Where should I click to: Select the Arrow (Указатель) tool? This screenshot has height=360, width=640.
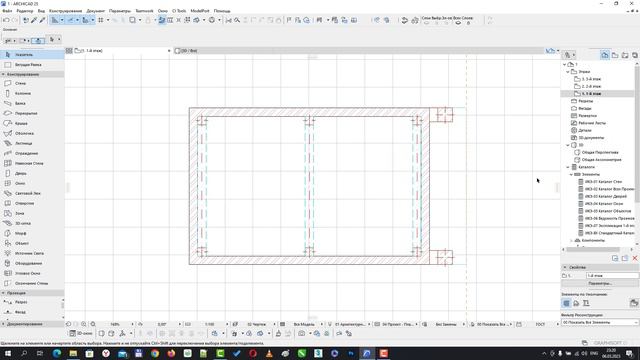(32, 55)
